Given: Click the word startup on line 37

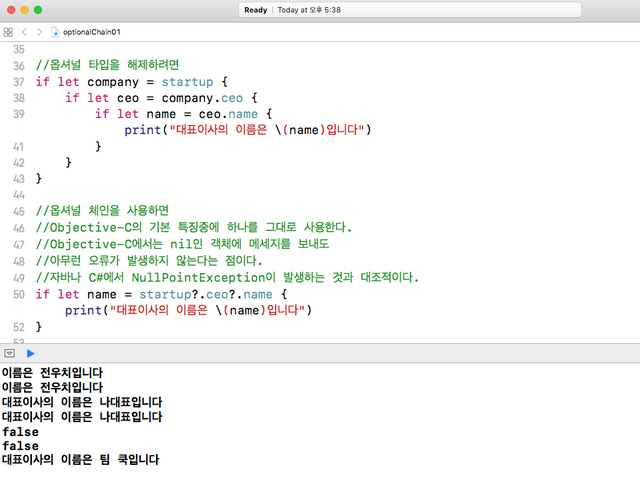Looking at the screenshot, I should click(187, 82).
